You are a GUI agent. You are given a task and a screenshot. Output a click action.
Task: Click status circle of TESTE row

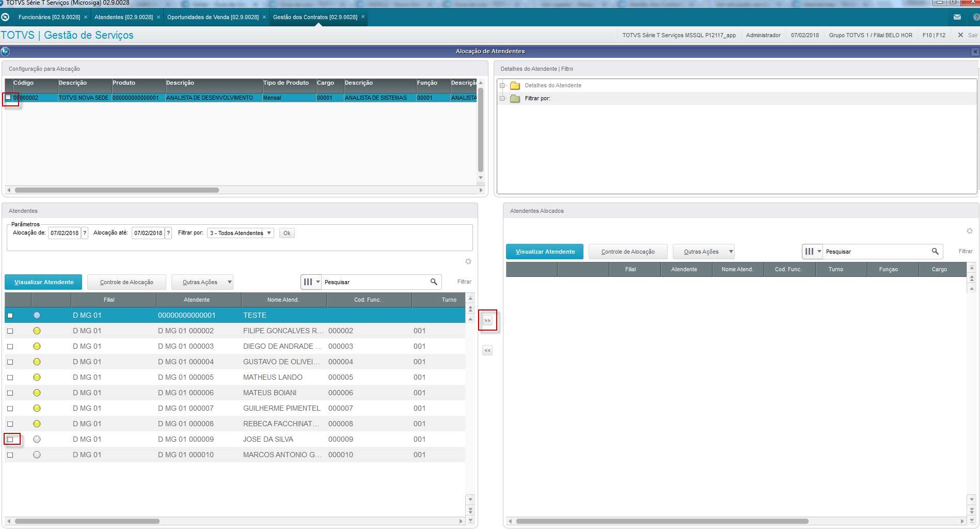pos(37,315)
